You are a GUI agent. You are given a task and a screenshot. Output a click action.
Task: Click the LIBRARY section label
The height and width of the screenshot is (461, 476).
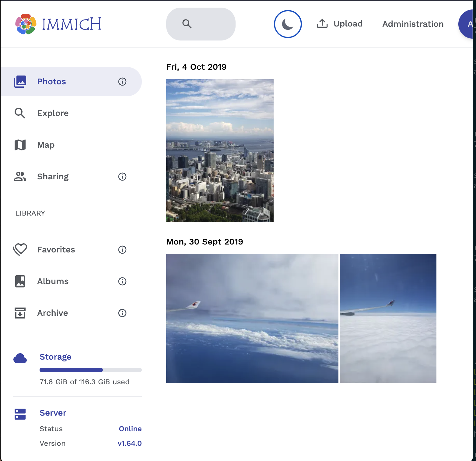coord(30,213)
